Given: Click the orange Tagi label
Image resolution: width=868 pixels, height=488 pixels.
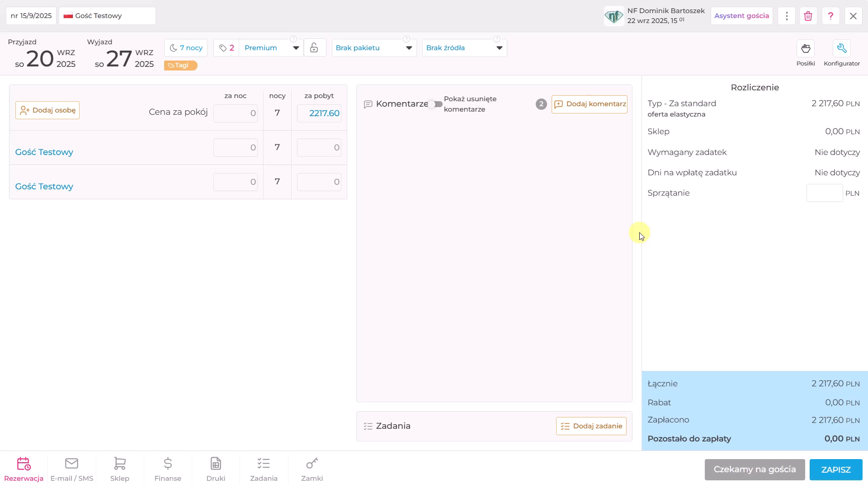Looking at the screenshot, I should click(180, 66).
